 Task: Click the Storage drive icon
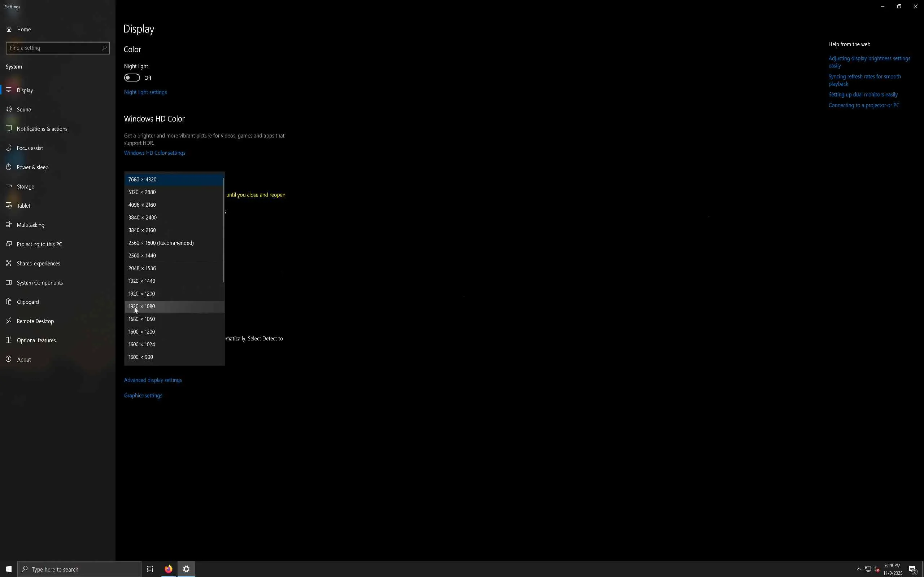pos(9,186)
